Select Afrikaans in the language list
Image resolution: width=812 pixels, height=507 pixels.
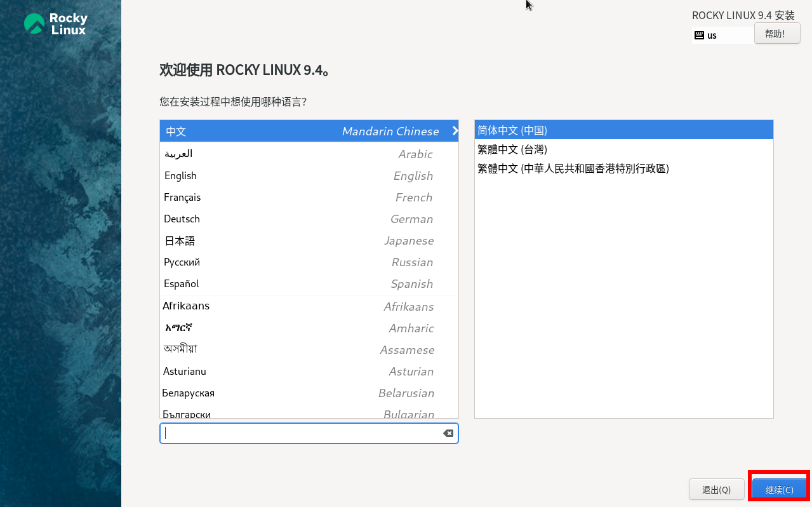[x=309, y=306]
